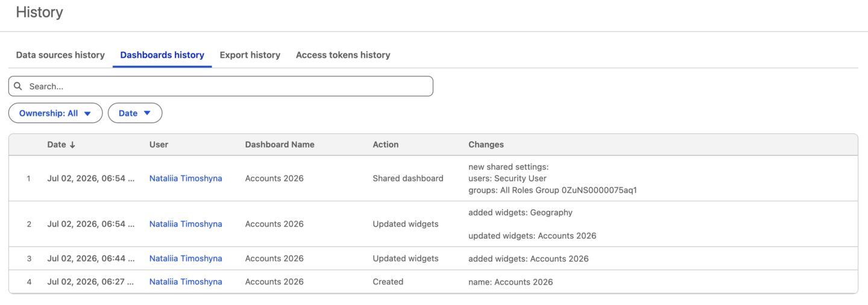Open Nataliia Timoshyna link in row 2
The height and width of the screenshot is (305, 868).
pyautogui.click(x=186, y=224)
